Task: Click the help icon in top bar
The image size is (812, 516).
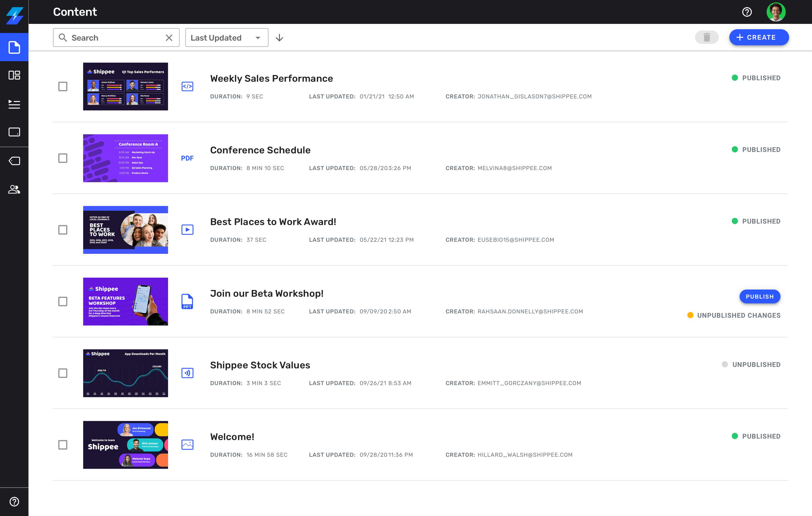Action: coord(747,12)
